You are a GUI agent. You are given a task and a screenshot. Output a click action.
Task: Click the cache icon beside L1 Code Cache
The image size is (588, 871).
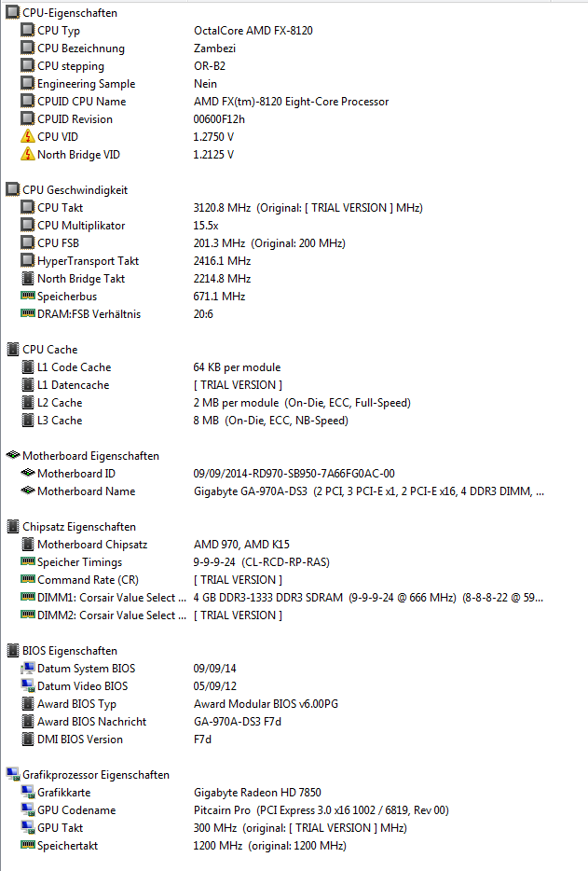click(x=28, y=366)
